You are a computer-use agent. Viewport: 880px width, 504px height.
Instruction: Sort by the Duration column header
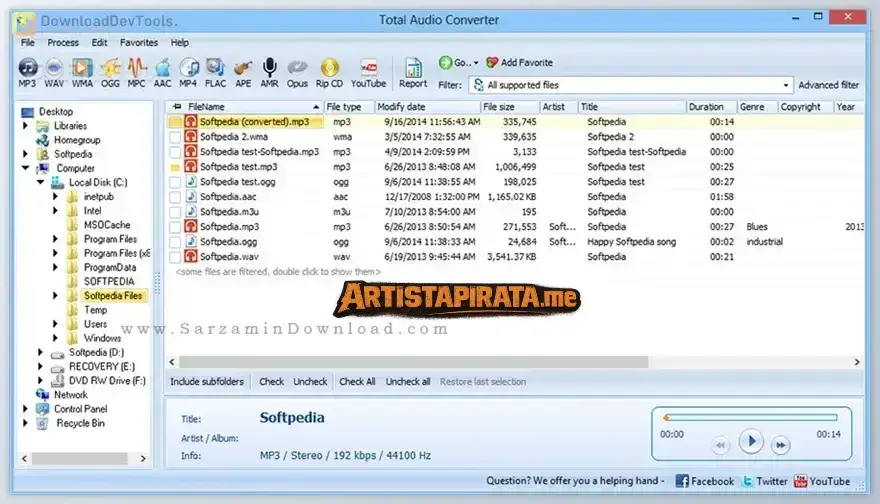[711, 107]
